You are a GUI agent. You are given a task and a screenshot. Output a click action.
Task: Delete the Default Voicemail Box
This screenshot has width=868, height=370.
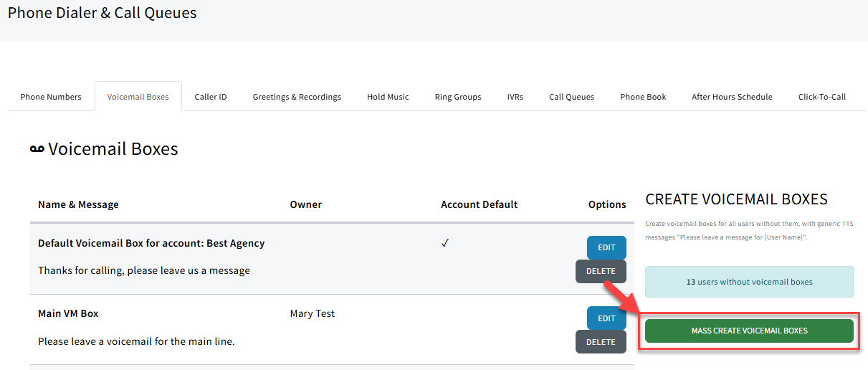pos(601,271)
